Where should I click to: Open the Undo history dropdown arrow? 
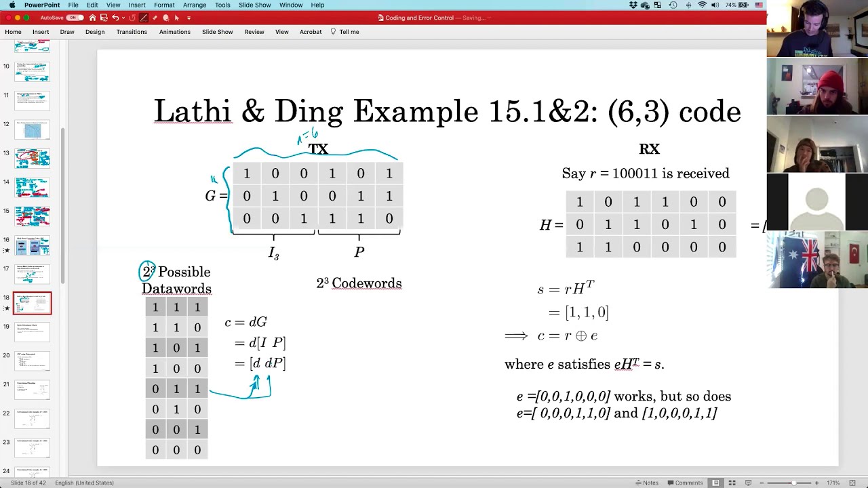click(x=123, y=18)
